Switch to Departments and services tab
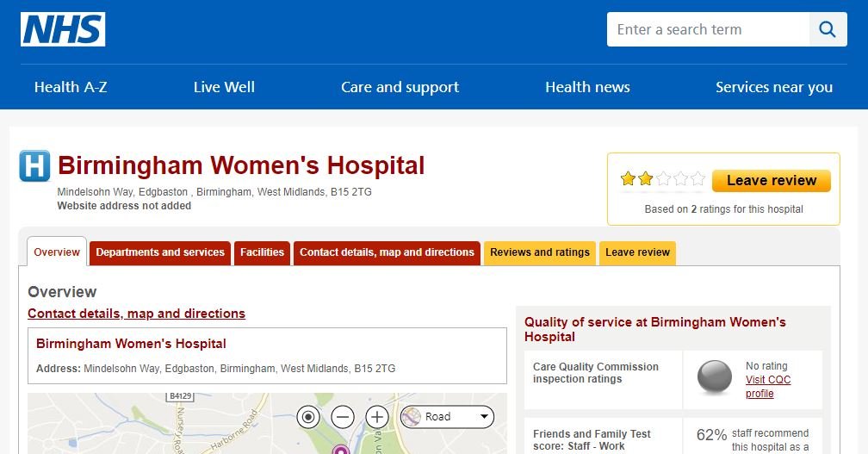Image resolution: width=868 pixels, height=454 pixels. tap(160, 252)
